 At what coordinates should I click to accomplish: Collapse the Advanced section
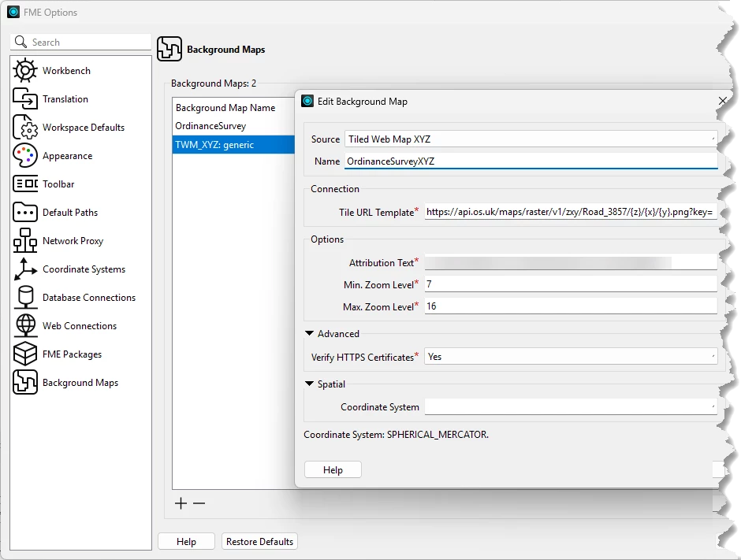(310, 333)
